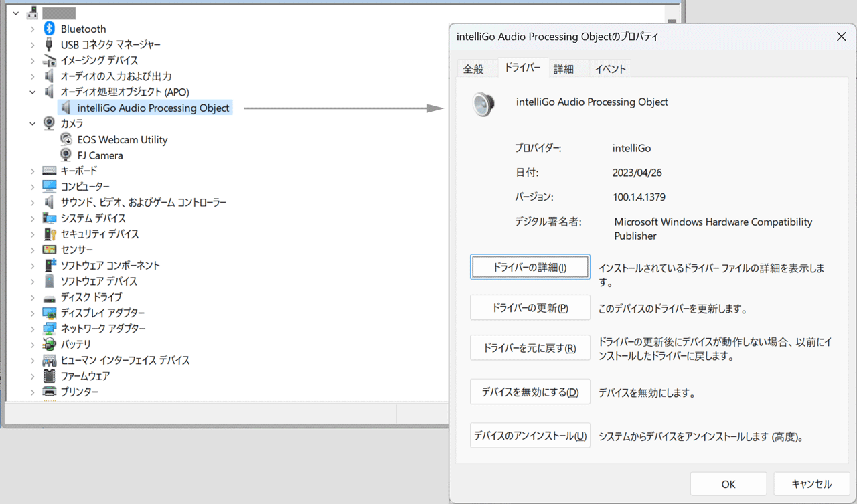Click デバイスのアンインストール(U) button

pos(530,436)
